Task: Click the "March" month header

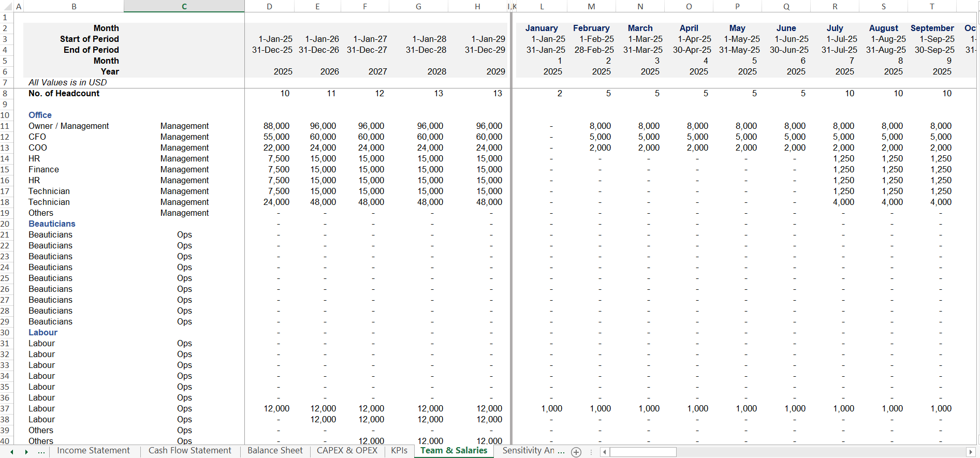Action: point(640,28)
